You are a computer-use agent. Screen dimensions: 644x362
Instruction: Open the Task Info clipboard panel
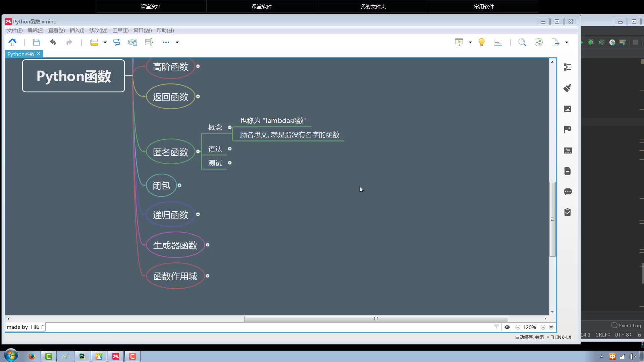click(x=567, y=212)
